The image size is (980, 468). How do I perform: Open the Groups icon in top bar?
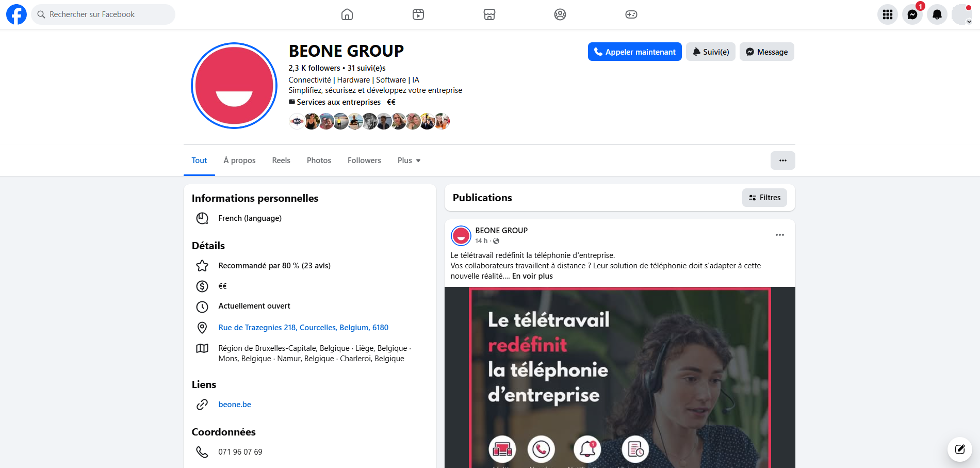tap(560, 14)
